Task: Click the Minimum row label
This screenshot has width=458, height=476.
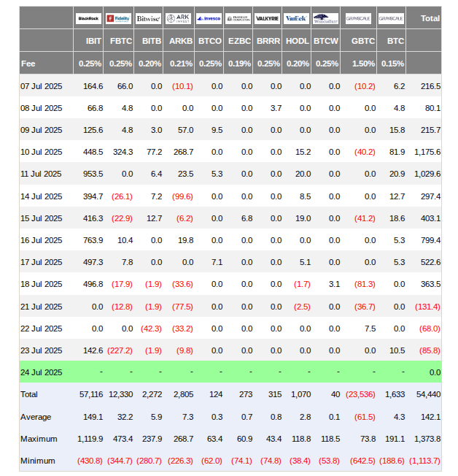Action: click(38, 461)
